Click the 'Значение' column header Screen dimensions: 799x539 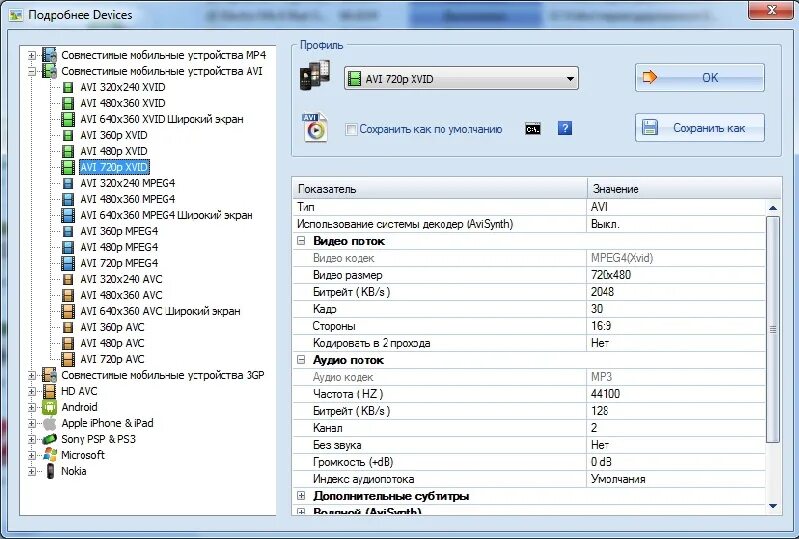[x=684, y=188]
